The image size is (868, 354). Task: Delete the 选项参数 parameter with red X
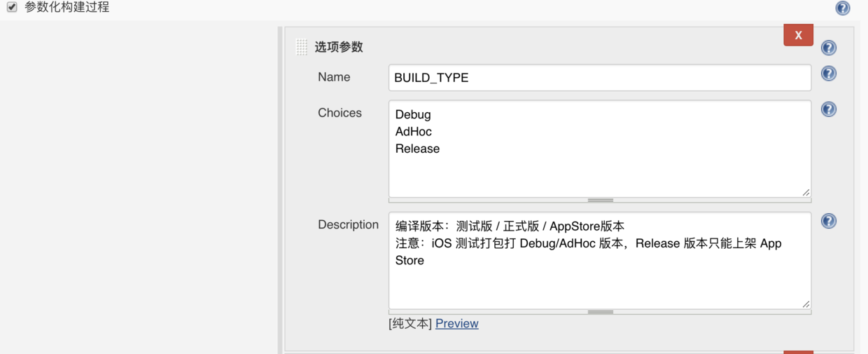[798, 35]
